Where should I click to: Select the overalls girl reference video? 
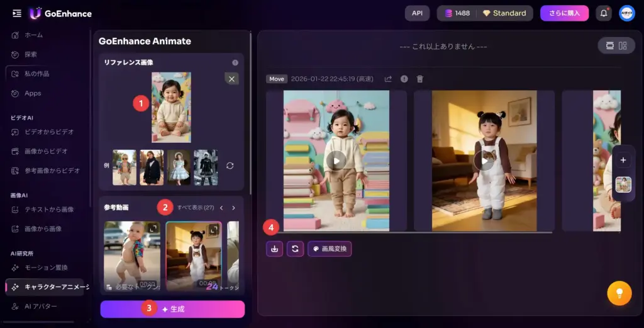point(194,256)
